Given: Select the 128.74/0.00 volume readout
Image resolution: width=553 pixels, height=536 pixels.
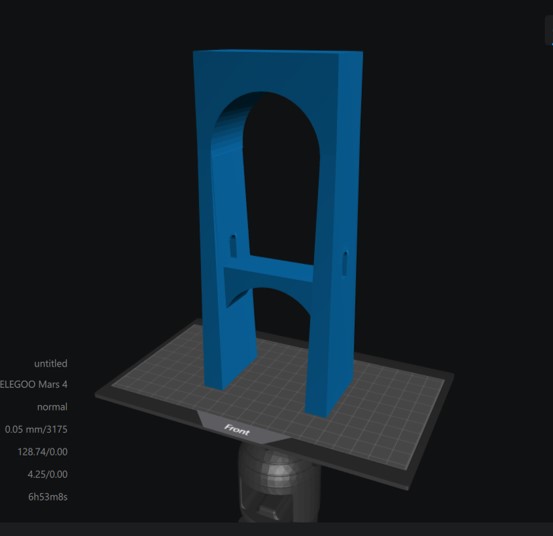Looking at the screenshot, I should pos(42,452).
